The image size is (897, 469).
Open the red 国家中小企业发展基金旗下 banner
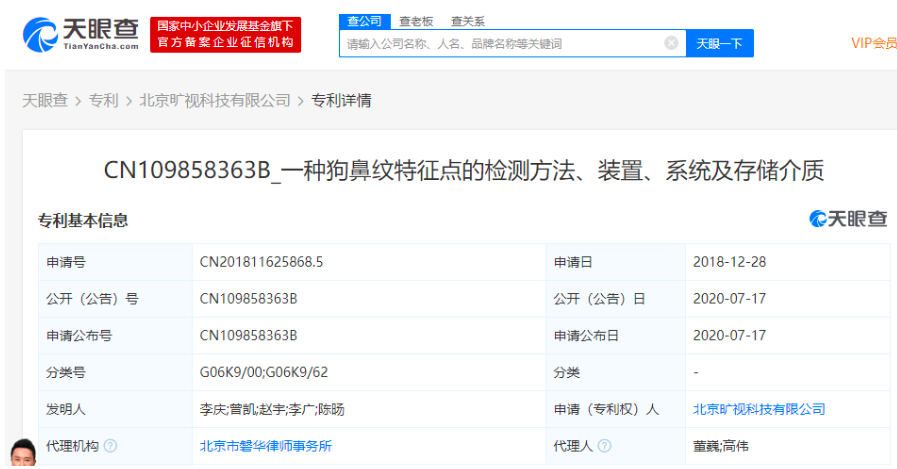tap(225, 34)
